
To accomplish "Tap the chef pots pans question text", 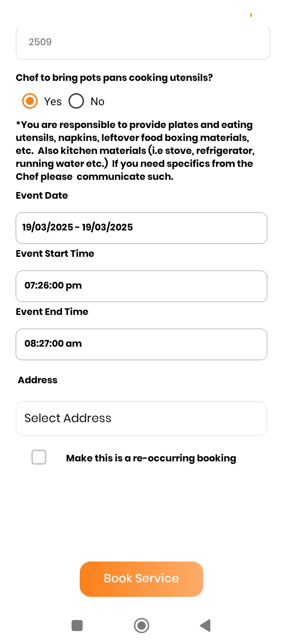I will [x=114, y=78].
